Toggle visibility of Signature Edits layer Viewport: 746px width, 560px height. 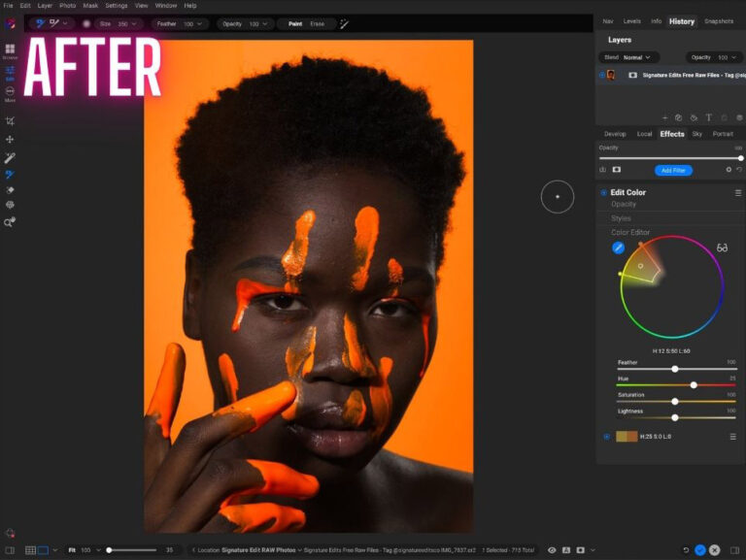(602, 75)
